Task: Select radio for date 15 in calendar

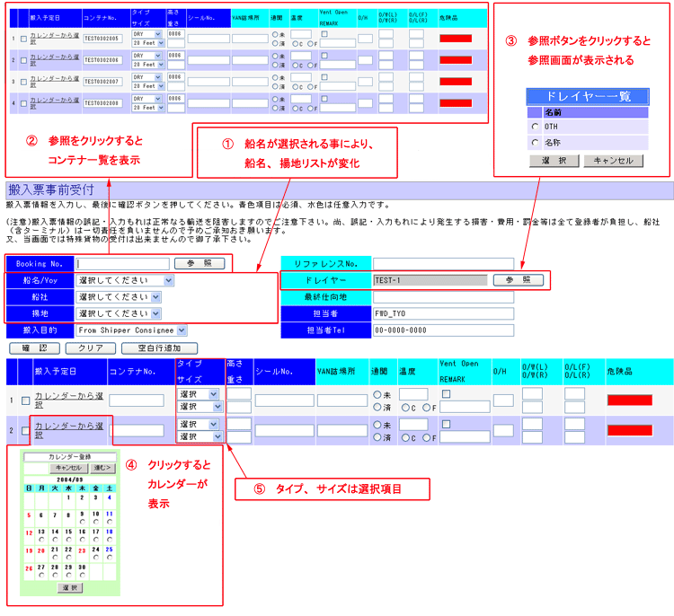Action: tap(69, 539)
